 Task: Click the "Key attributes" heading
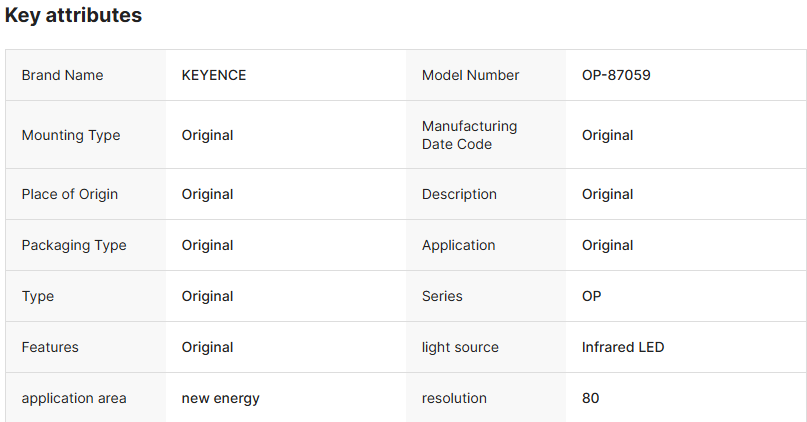coord(73,16)
